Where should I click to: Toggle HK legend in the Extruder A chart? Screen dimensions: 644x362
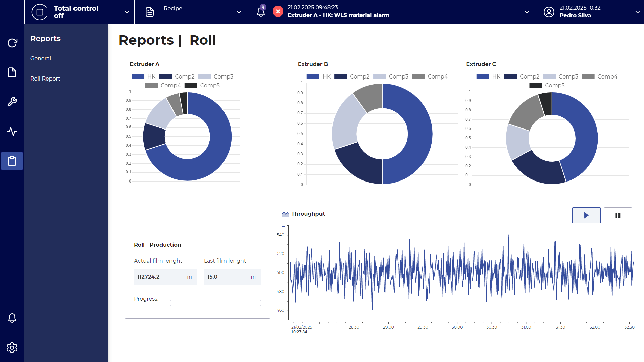tap(144, 77)
